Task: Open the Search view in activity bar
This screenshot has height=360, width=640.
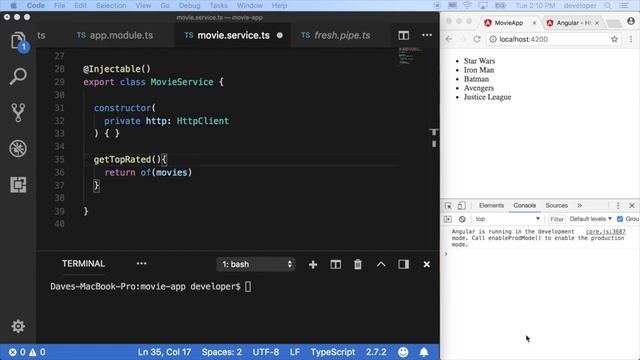Action: 18,76
